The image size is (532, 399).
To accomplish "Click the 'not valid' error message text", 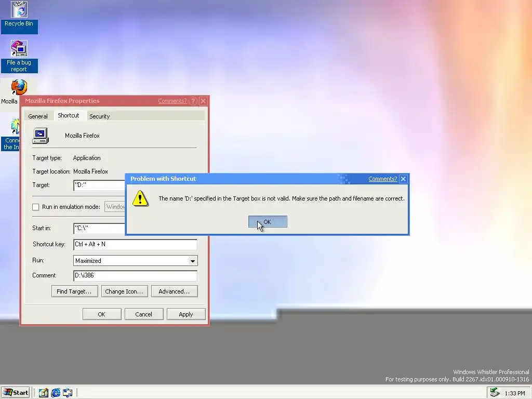I will coord(281,198).
